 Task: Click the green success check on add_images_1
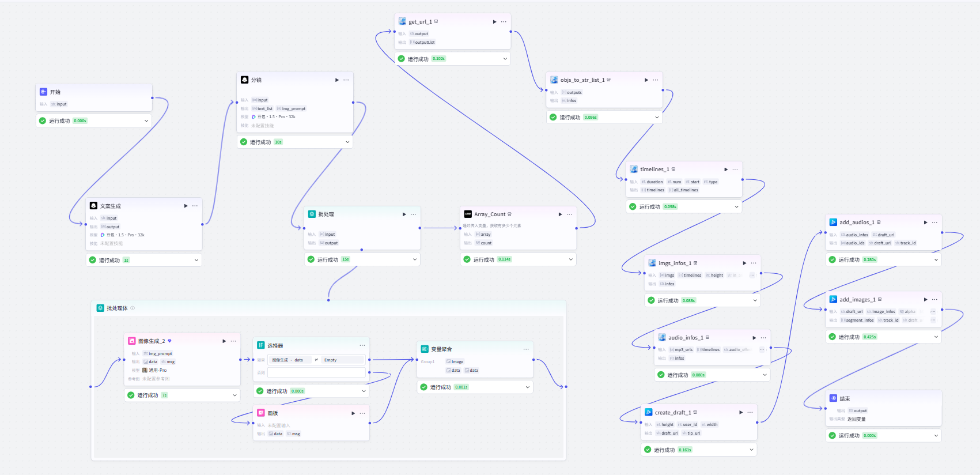point(832,337)
